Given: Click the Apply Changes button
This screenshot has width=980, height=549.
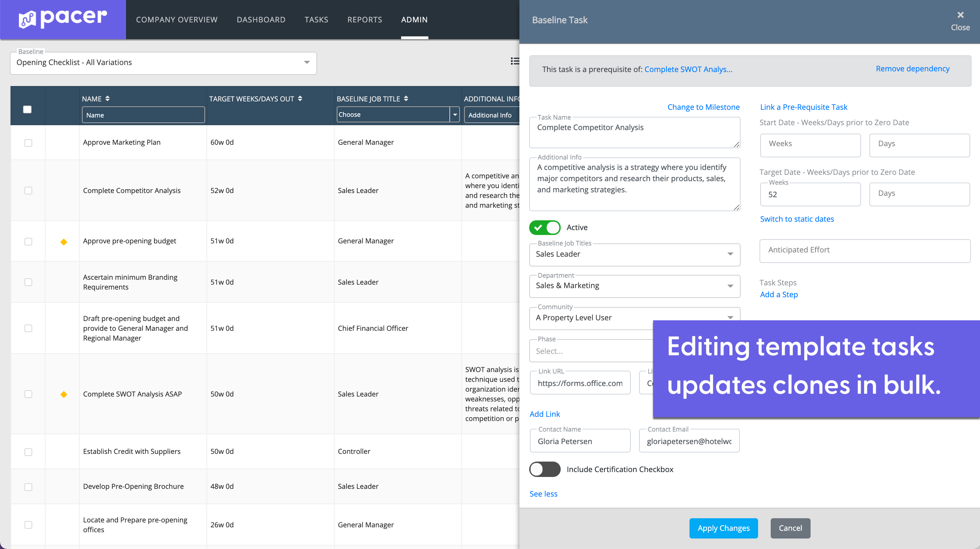Looking at the screenshot, I should click(x=723, y=528).
